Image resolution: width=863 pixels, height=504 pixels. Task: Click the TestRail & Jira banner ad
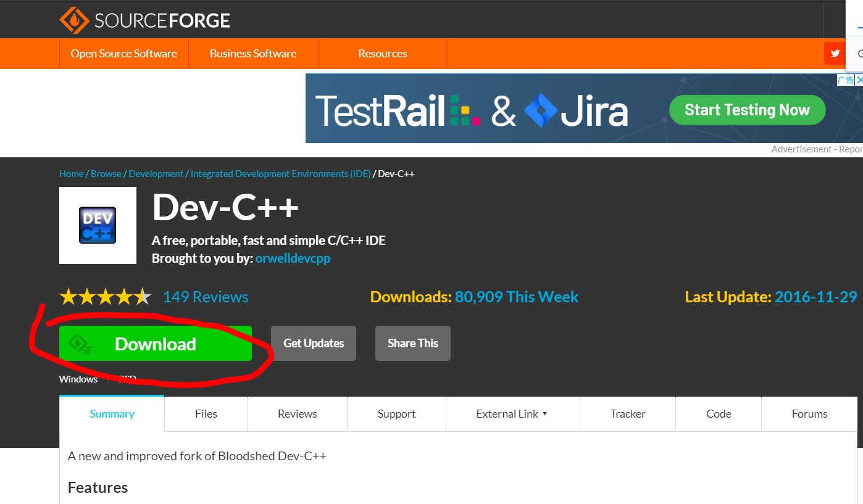point(584,109)
